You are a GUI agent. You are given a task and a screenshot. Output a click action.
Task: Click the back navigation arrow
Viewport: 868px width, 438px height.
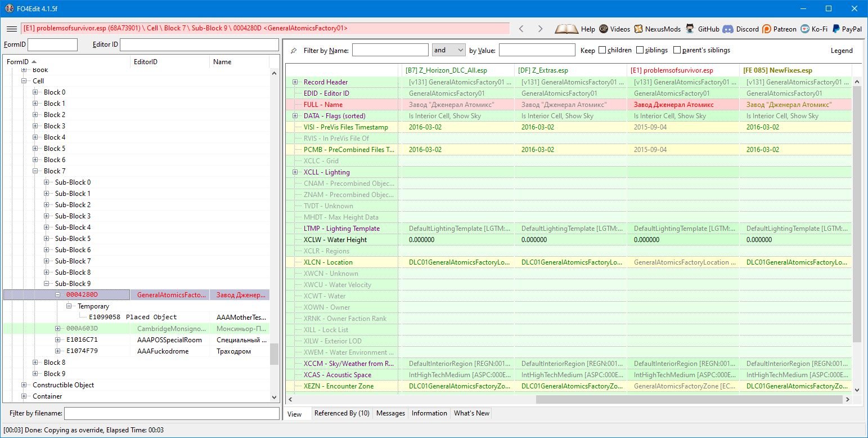click(x=521, y=29)
